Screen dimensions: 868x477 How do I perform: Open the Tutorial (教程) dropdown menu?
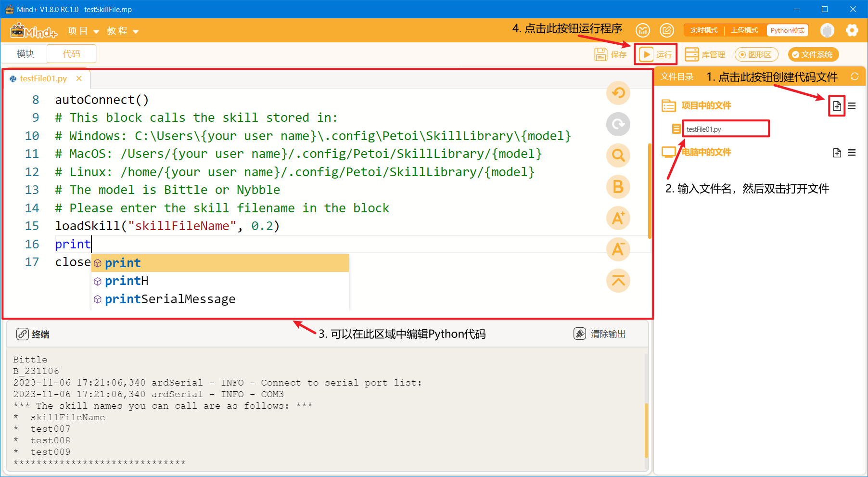[x=123, y=31]
